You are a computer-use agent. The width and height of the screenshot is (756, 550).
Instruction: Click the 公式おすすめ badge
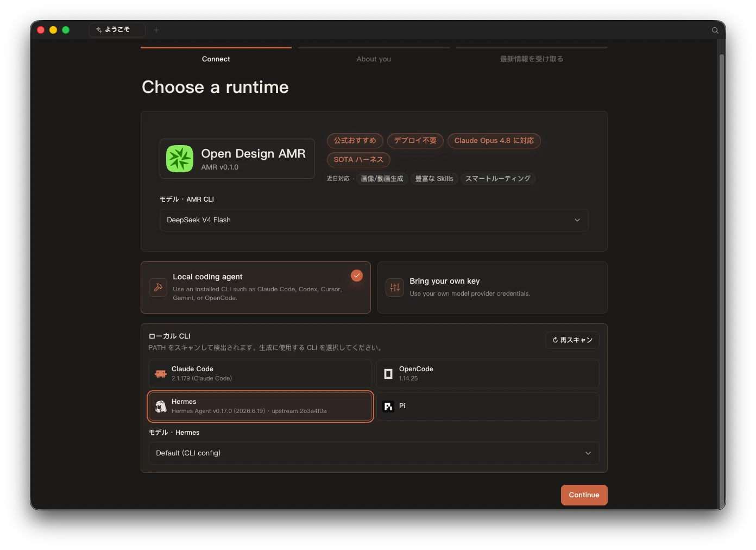[355, 141]
